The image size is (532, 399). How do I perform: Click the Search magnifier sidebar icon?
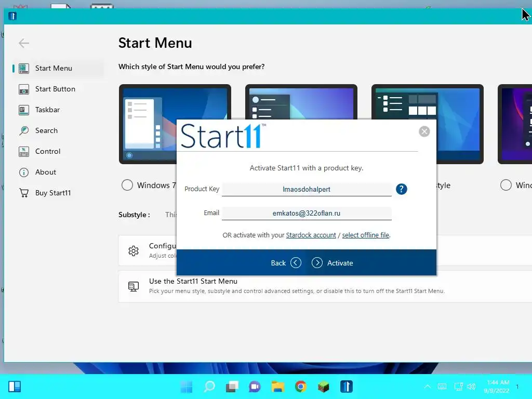tap(24, 130)
